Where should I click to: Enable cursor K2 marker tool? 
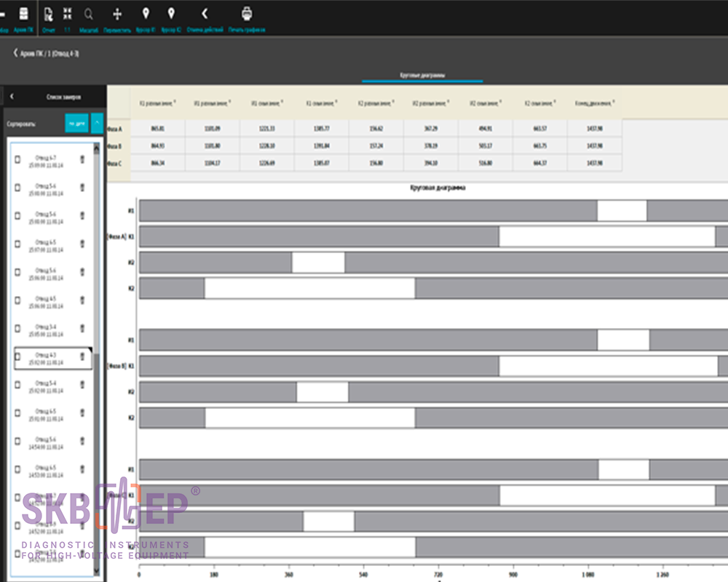[x=171, y=14]
